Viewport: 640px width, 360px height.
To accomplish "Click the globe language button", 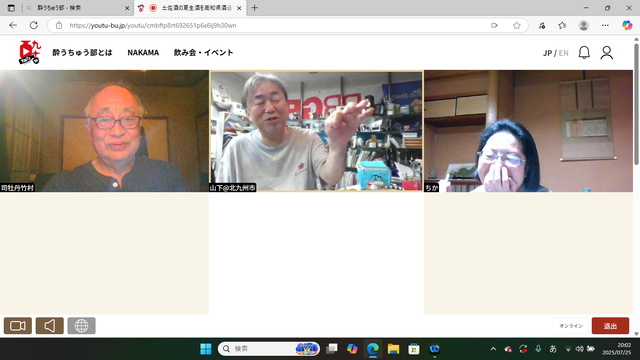I will coord(81,326).
